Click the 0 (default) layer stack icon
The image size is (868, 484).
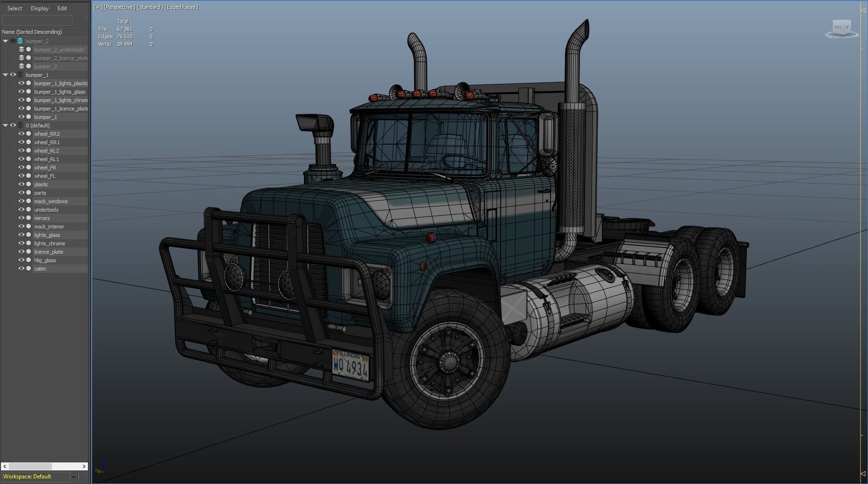[20, 125]
